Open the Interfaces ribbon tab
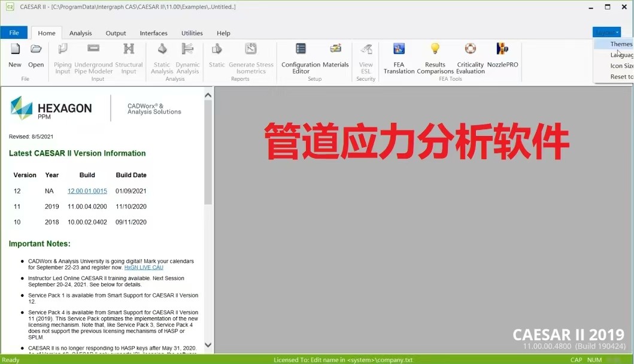Viewport: 634px width, 364px height. coord(154,33)
